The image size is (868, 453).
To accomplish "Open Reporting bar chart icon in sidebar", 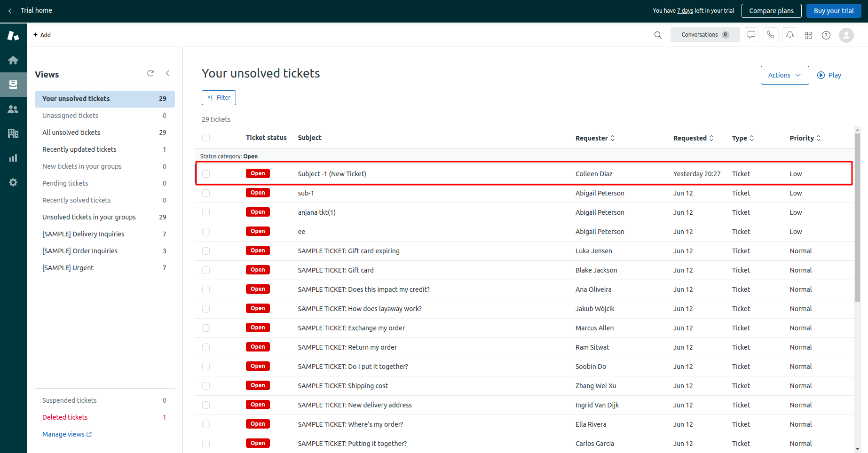I will [13, 158].
